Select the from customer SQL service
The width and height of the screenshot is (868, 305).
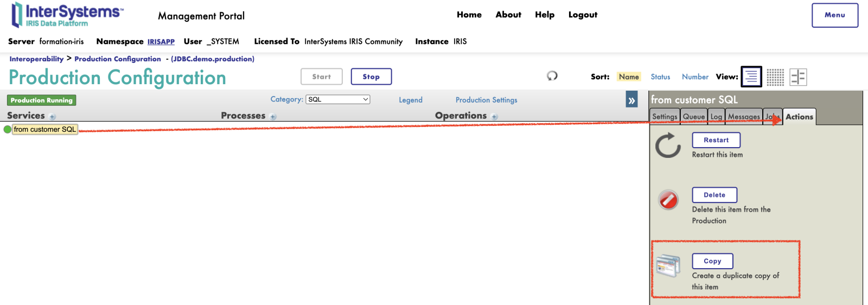45,130
